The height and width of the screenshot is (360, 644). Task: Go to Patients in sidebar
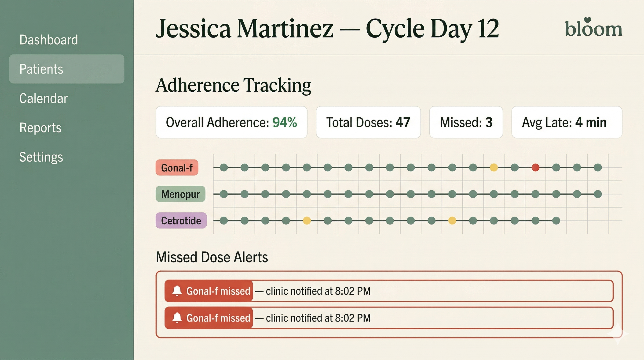tap(41, 69)
